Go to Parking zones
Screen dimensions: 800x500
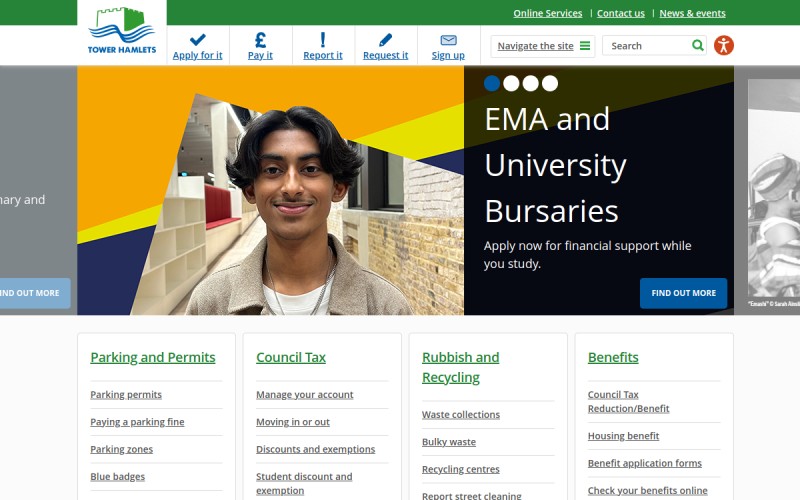coord(121,449)
